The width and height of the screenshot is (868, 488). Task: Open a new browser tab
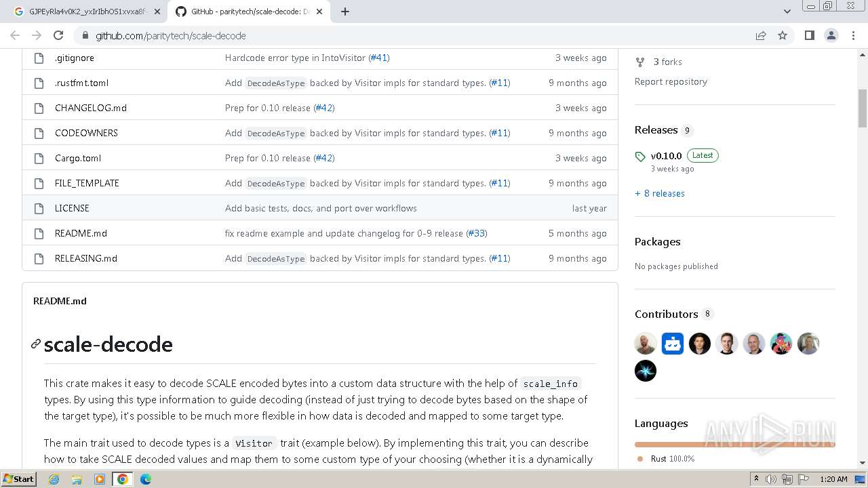coord(345,12)
